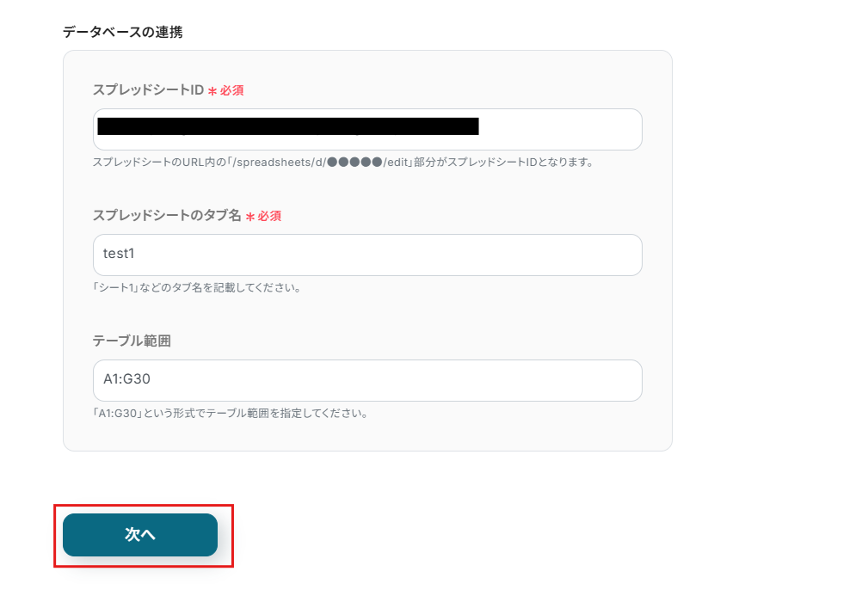
Task: Click the スプレッドシートID label
Action: pyautogui.click(x=147, y=89)
